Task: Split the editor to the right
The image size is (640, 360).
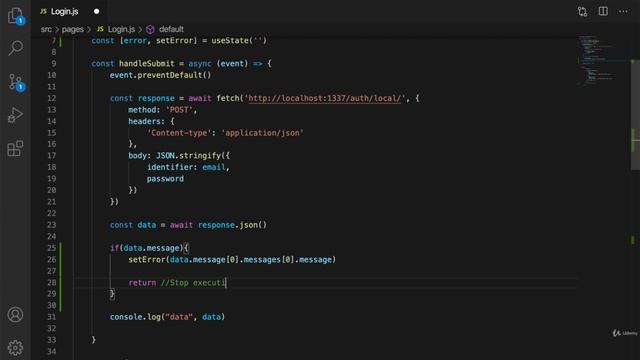Action: [603, 11]
